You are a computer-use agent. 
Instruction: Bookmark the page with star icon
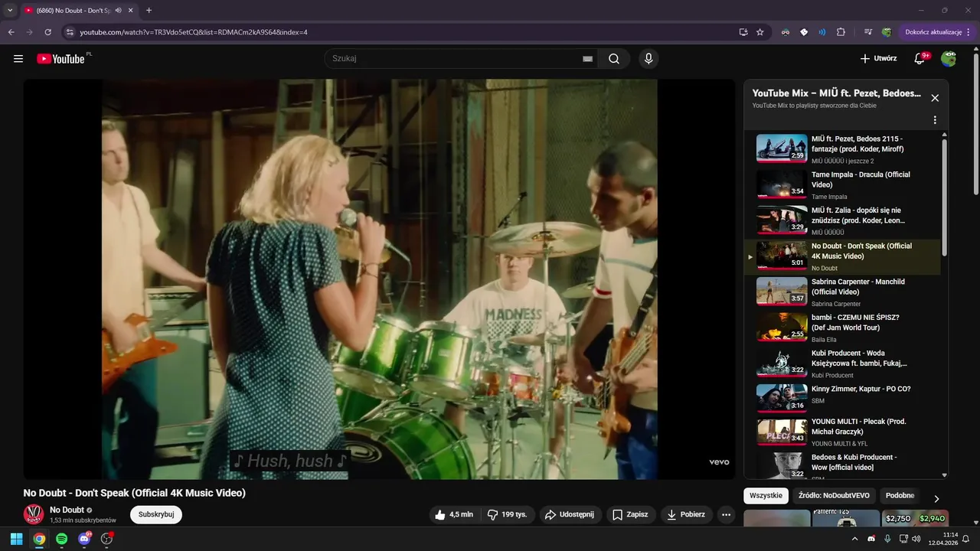[x=760, y=32]
